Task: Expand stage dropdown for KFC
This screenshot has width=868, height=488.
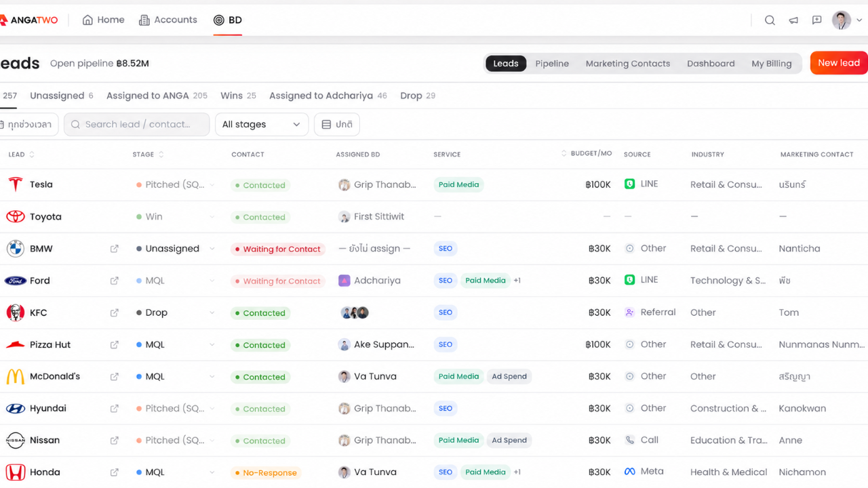Action: (212, 312)
